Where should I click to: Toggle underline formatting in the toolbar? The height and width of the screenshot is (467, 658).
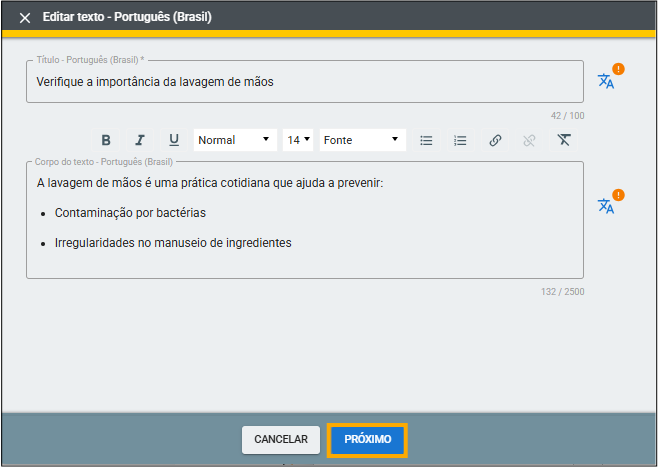174,140
